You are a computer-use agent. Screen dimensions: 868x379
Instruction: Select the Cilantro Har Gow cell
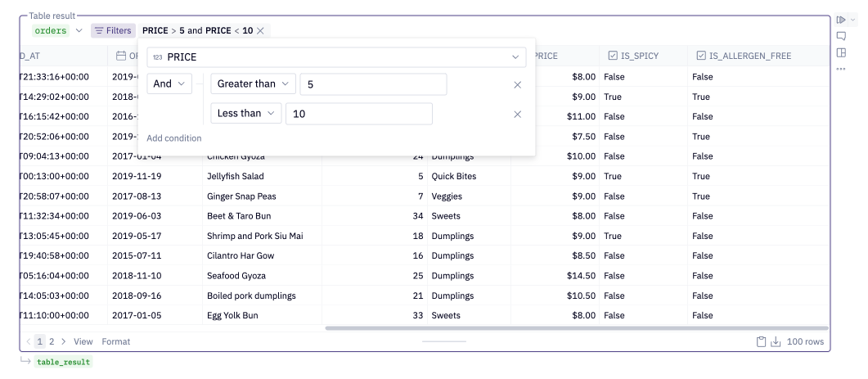[262, 256]
